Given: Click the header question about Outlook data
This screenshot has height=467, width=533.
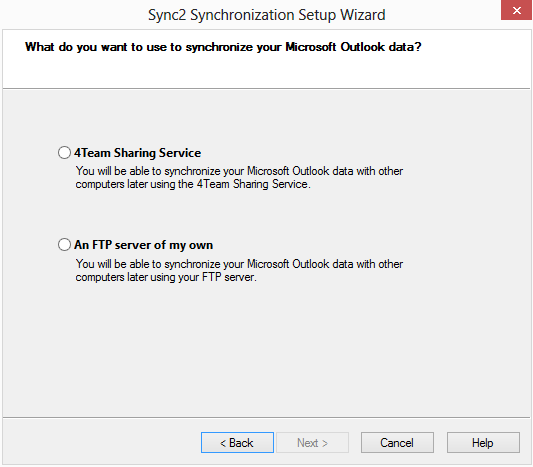Looking at the screenshot, I should [223, 47].
